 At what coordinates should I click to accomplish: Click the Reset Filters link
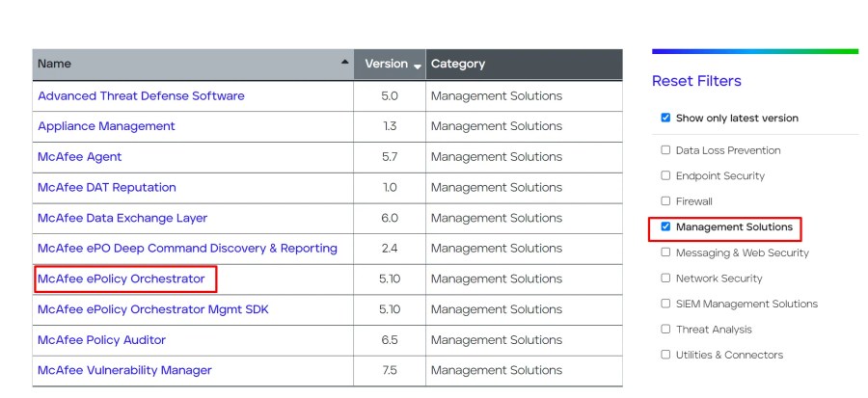696,81
